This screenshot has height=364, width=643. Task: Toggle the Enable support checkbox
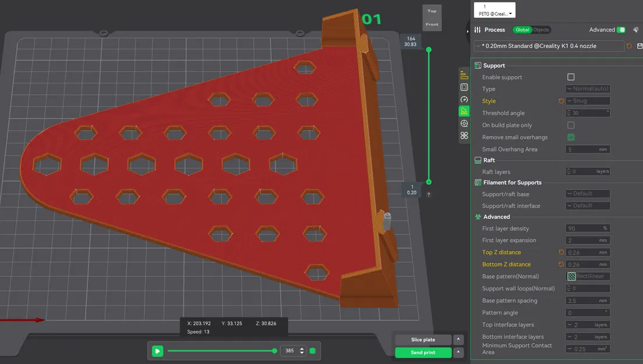coord(571,77)
